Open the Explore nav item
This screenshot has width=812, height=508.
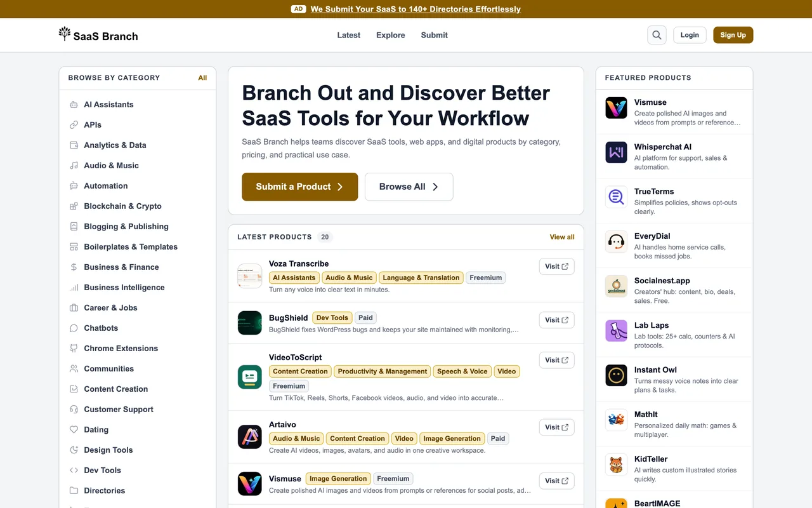coord(391,35)
